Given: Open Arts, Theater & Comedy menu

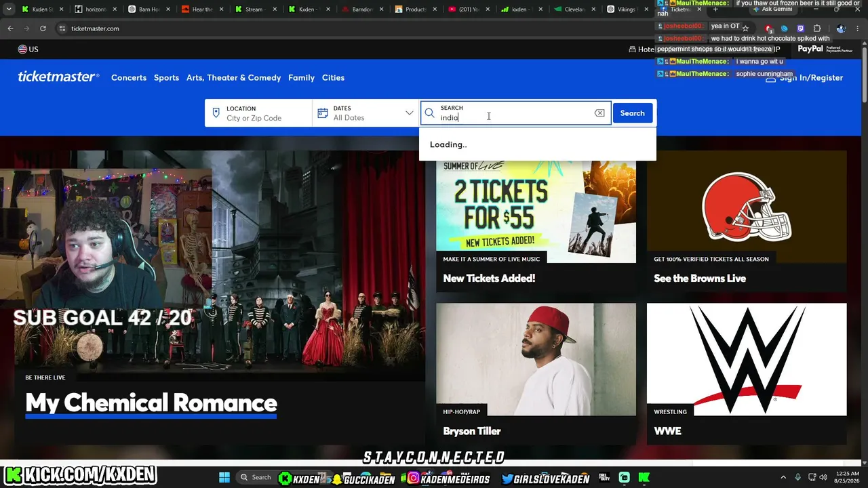Looking at the screenshot, I should [x=233, y=77].
